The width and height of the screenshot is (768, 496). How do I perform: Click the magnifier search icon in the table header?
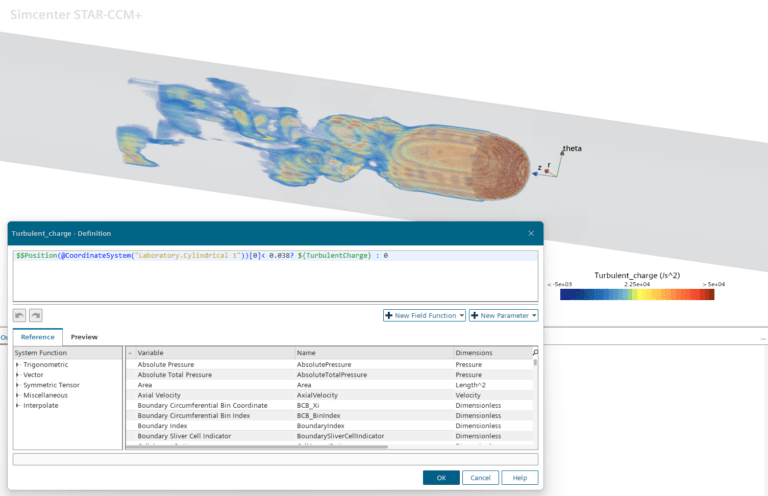[x=534, y=353]
